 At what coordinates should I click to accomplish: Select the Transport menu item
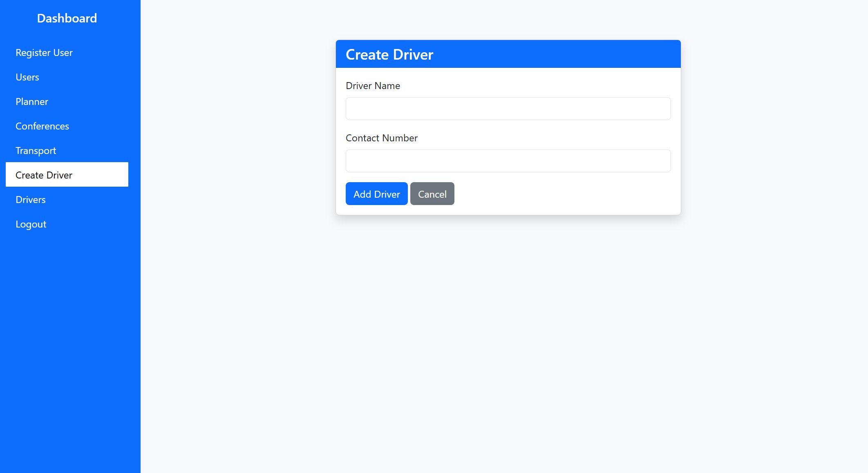[x=67, y=151]
